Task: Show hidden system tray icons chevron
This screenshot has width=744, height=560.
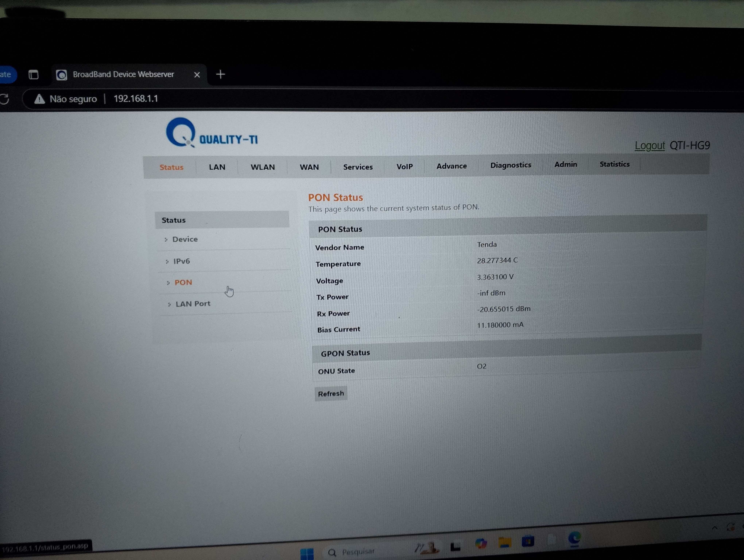Action: pyautogui.click(x=714, y=528)
